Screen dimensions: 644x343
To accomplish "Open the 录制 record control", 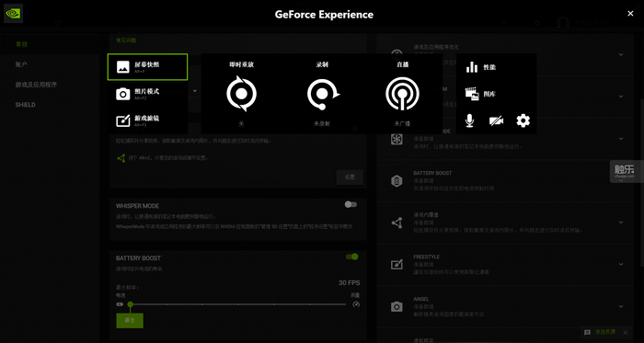I will [x=322, y=94].
